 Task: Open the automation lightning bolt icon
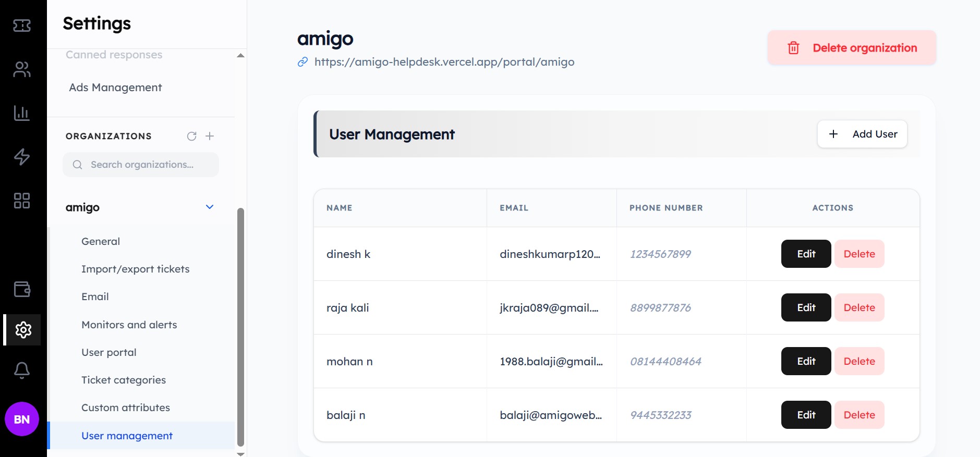pos(22,157)
